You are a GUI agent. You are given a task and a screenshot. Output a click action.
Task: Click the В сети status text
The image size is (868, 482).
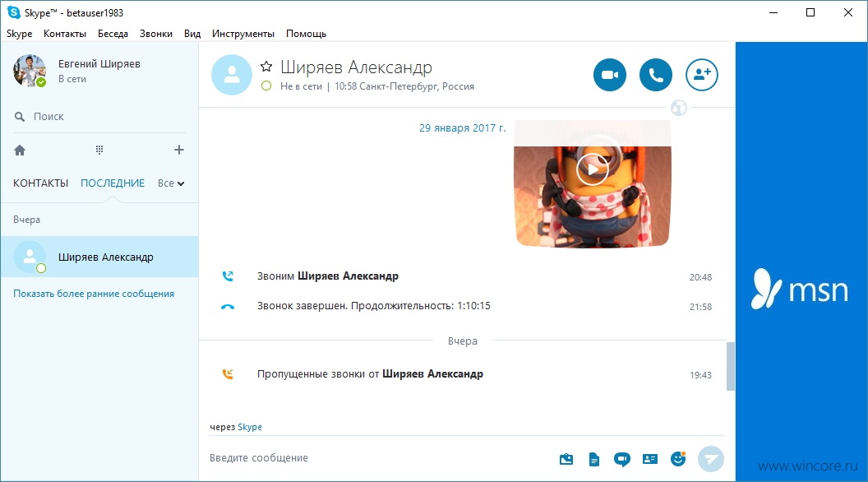tap(72, 79)
